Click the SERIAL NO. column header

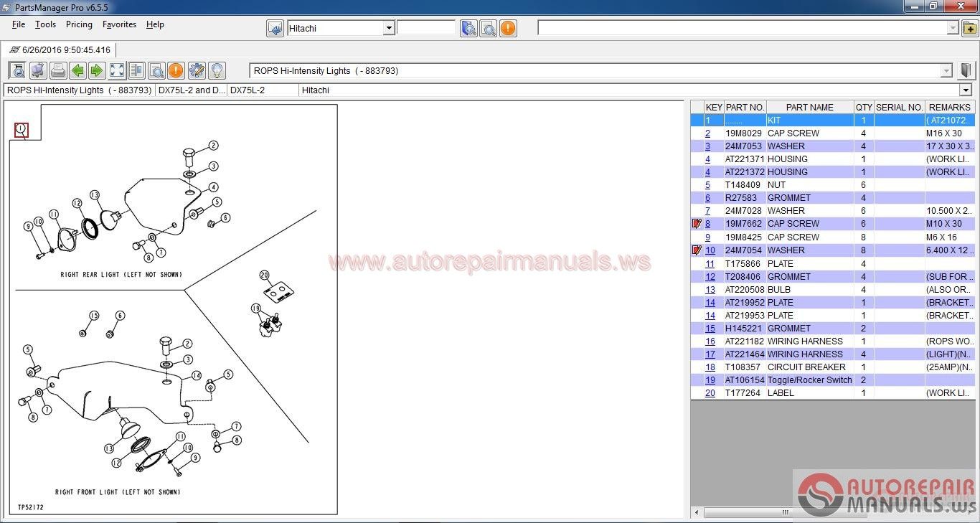tap(900, 107)
